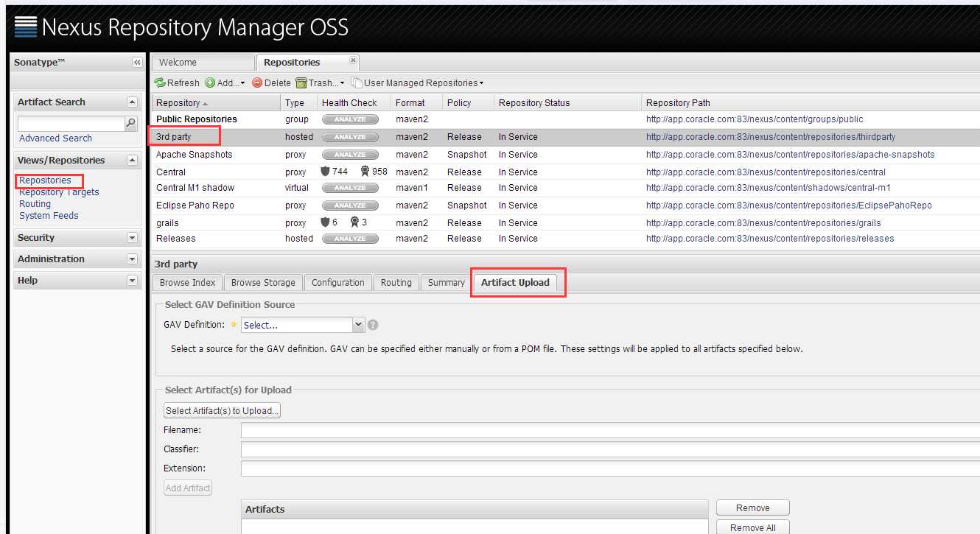Open the Repositories sidebar link
The width and height of the screenshot is (980, 534).
click(x=45, y=180)
